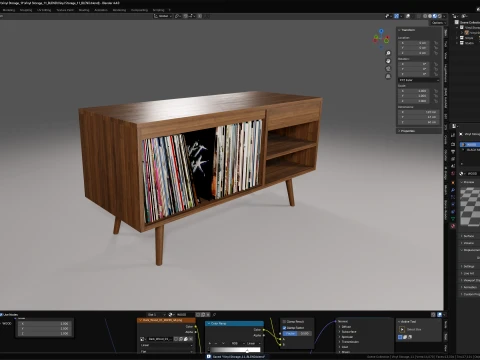
Task: Click the proportional editing icon in viewport header
Action: pyautogui.click(x=200, y=16)
